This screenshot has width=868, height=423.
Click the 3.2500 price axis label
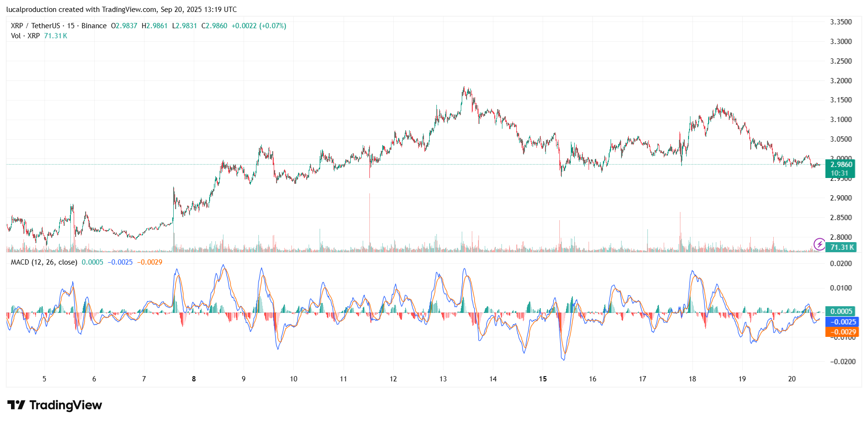tap(841, 61)
